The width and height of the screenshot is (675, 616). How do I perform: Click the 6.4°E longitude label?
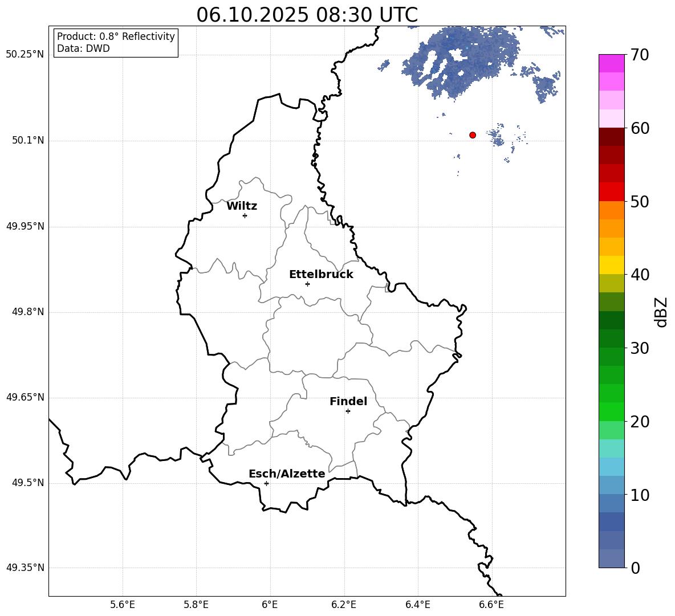coord(418,605)
